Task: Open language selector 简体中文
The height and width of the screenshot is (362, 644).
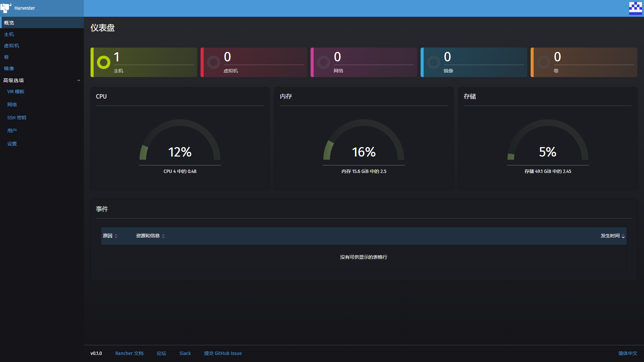Action: (628, 353)
